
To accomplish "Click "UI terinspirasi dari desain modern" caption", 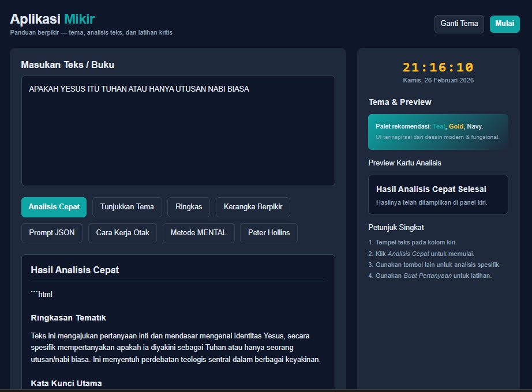I will click(437, 137).
